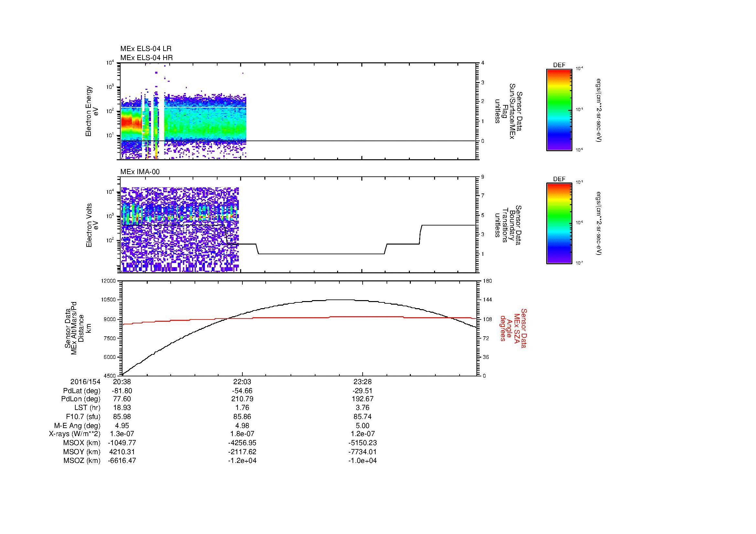Click the PdLon value 210.79
Viewport: 756px width, 534px height.
242,399
